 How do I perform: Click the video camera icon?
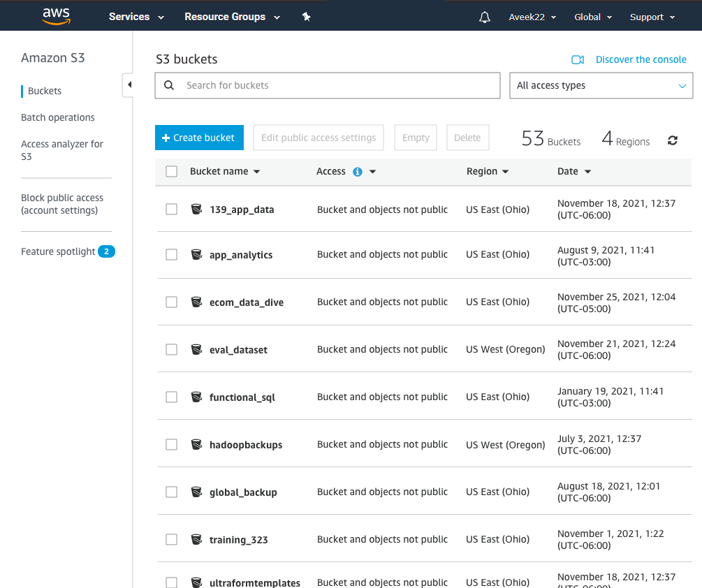(x=578, y=60)
